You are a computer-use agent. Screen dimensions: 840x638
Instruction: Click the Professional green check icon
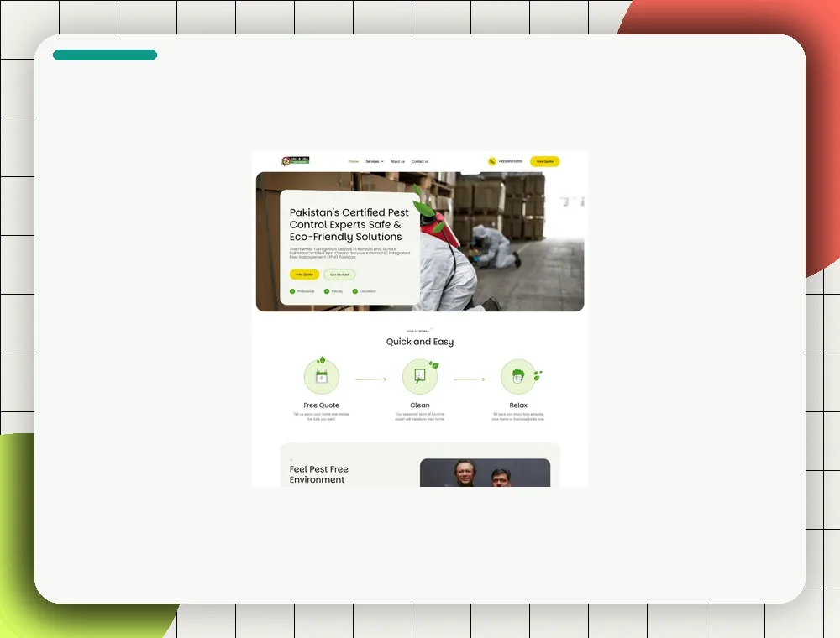[292, 291]
